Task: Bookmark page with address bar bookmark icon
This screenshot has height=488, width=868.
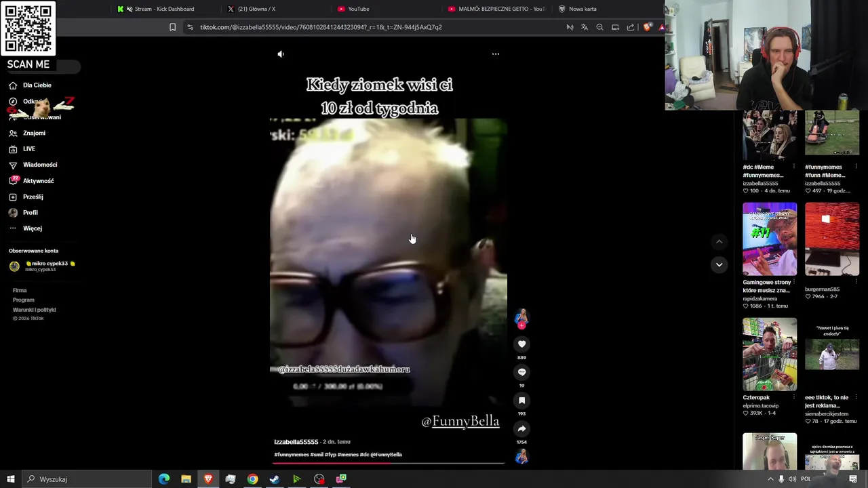Action: coord(172,27)
